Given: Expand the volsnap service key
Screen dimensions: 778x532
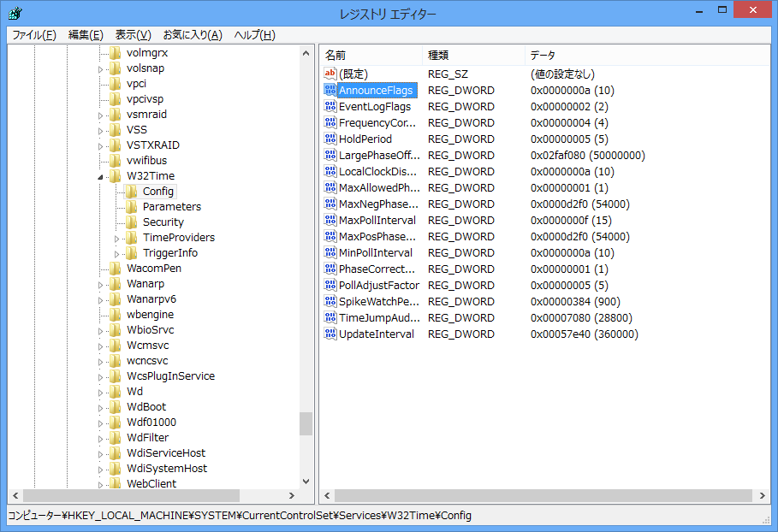Looking at the screenshot, I should 100,68.
